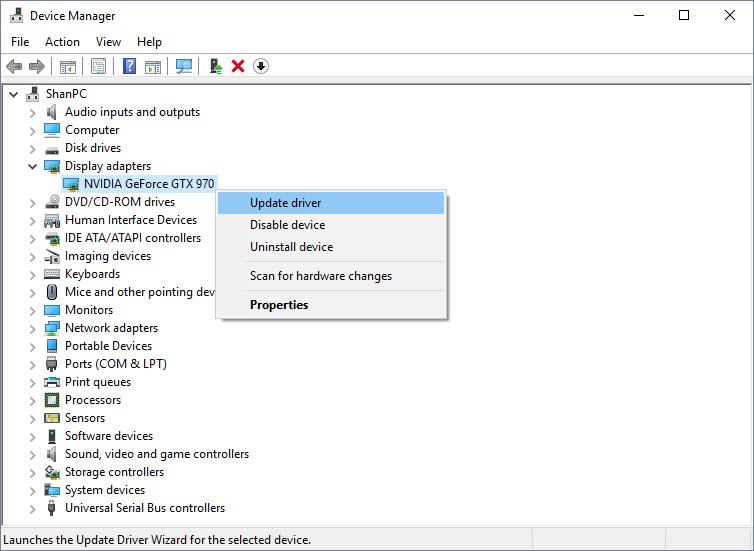The height and width of the screenshot is (551, 754).
Task: Click the Back arrow toolbar icon
Action: coord(14,66)
